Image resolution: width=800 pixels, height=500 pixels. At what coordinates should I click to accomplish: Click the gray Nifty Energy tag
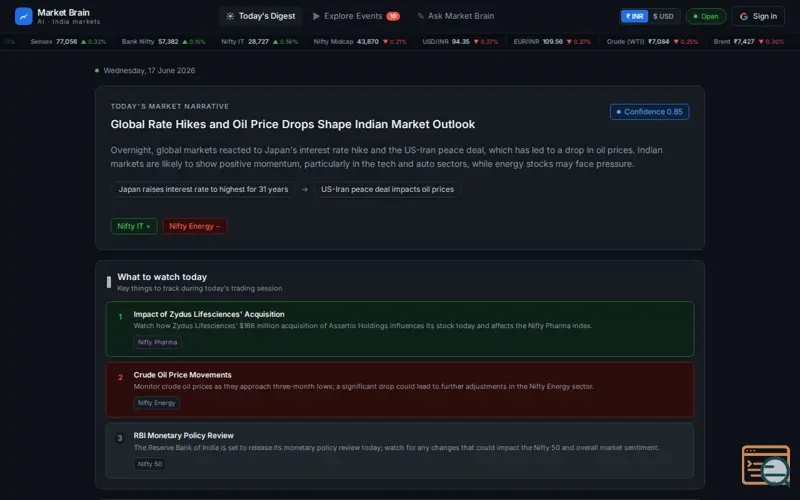pyautogui.click(x=156, y=403)
